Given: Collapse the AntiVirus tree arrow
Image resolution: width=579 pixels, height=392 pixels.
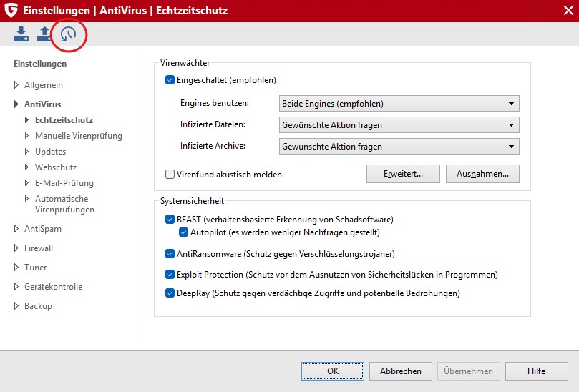Looking at the screenshot, I should pyautogui.click(x=16, y=104).
